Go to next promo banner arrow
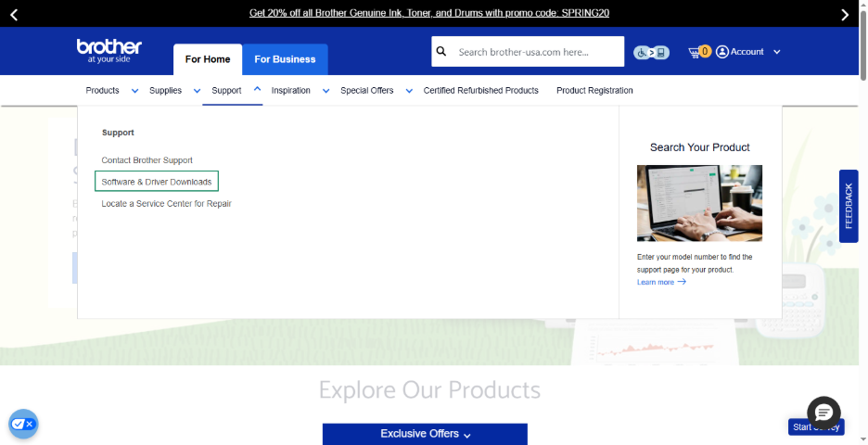 click(x=845, y=15)
